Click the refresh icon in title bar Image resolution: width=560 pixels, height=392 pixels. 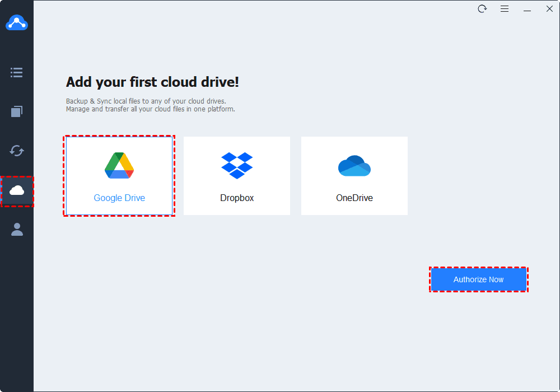coord(482,9)
